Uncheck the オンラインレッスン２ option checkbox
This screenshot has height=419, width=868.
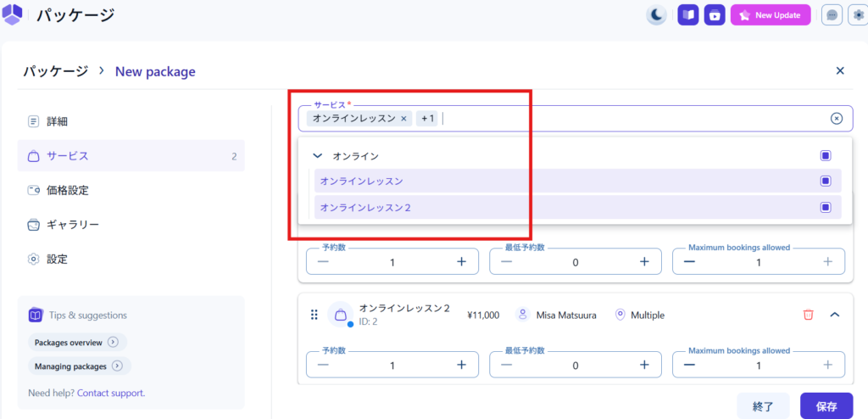[825, 207]
